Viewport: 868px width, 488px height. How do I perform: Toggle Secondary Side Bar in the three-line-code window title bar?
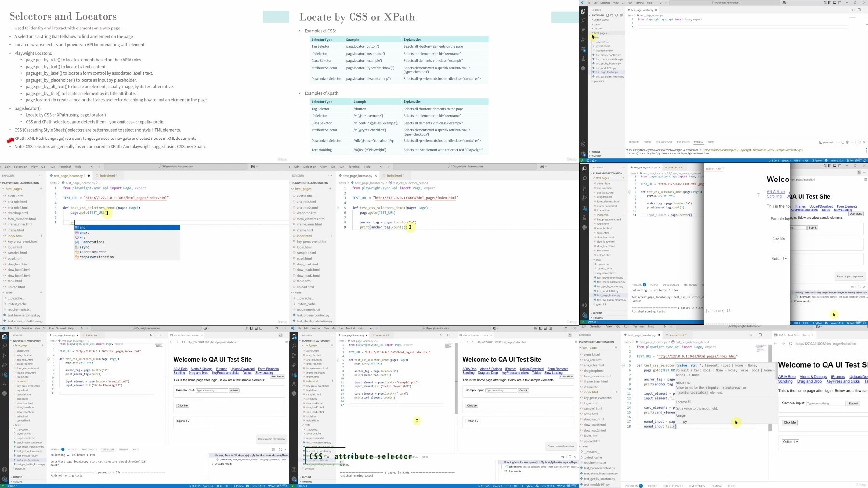[839, 3]
